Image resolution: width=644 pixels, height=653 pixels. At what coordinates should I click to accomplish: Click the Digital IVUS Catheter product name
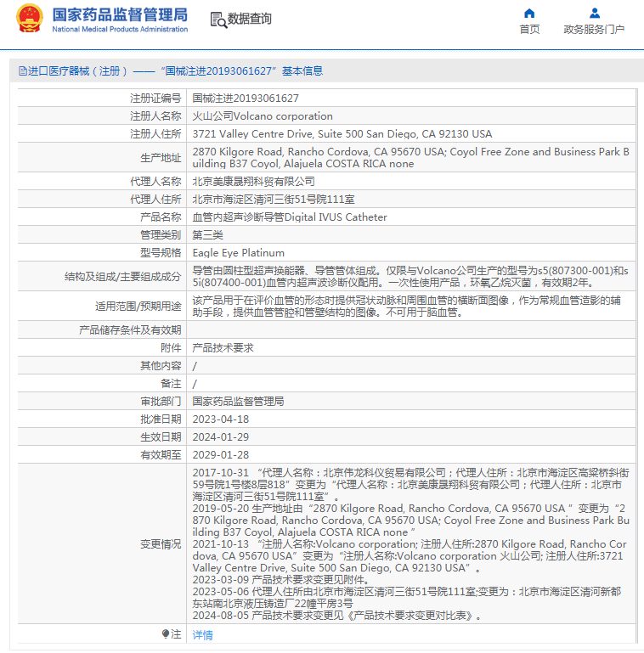tap(336, 217)
